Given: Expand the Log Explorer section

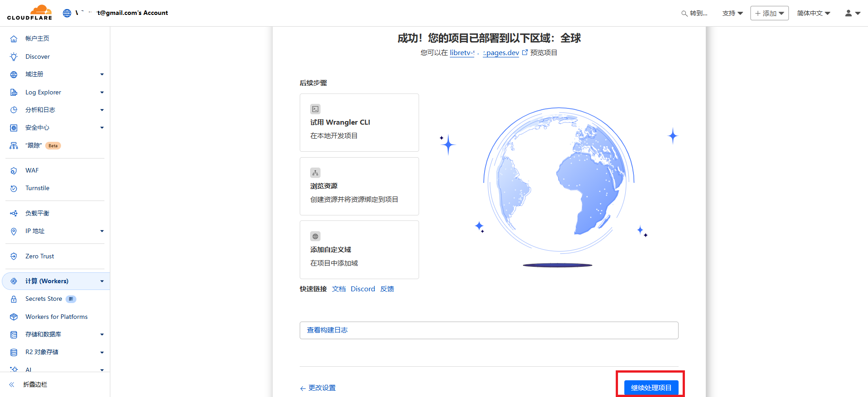Looking at the screenshot, I should [102, 93].
